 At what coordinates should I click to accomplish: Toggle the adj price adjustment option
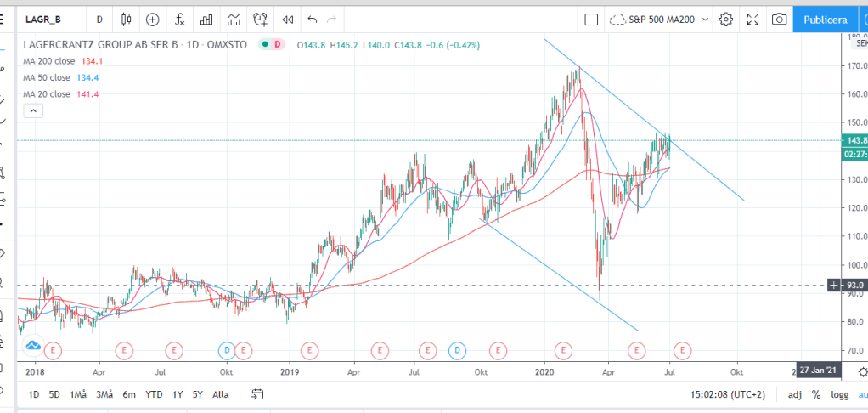click(x=794, y=394)
